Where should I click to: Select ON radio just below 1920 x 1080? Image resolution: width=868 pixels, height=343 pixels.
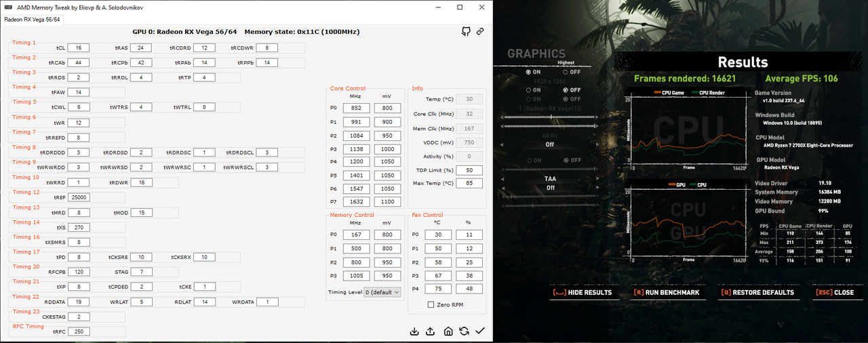[x=528, y=89]
